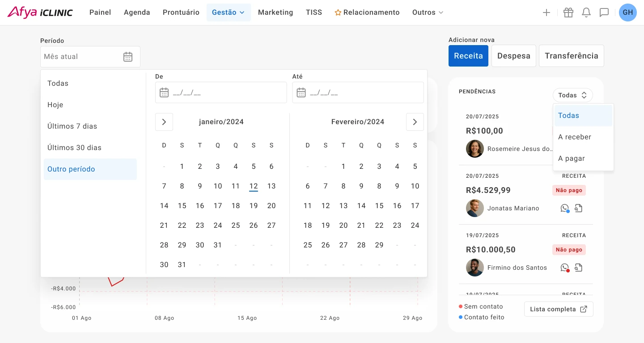Viewport: 644px width, 343px height.
Task: Open the Painel tab
Action: (x=100, y=13)
